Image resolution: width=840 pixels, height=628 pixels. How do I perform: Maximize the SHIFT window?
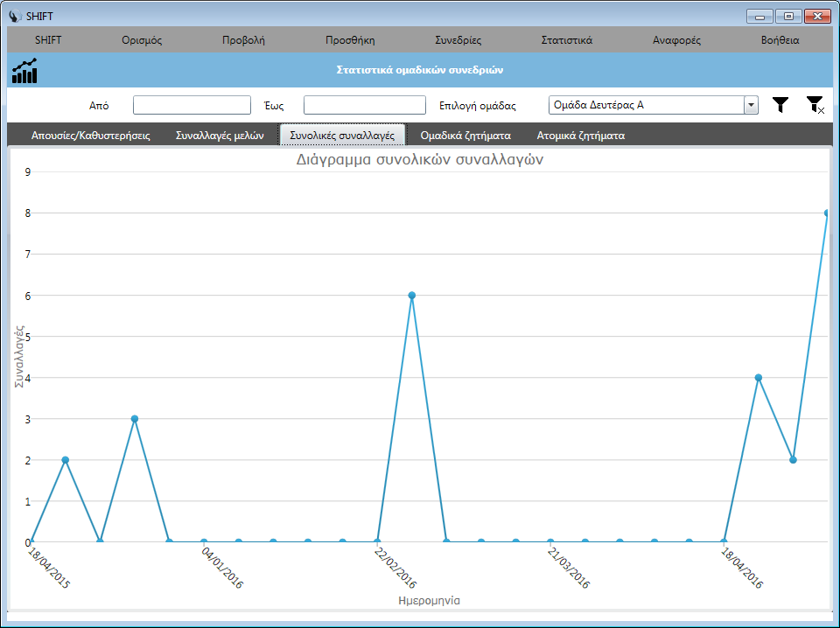[x=788, y=16]
